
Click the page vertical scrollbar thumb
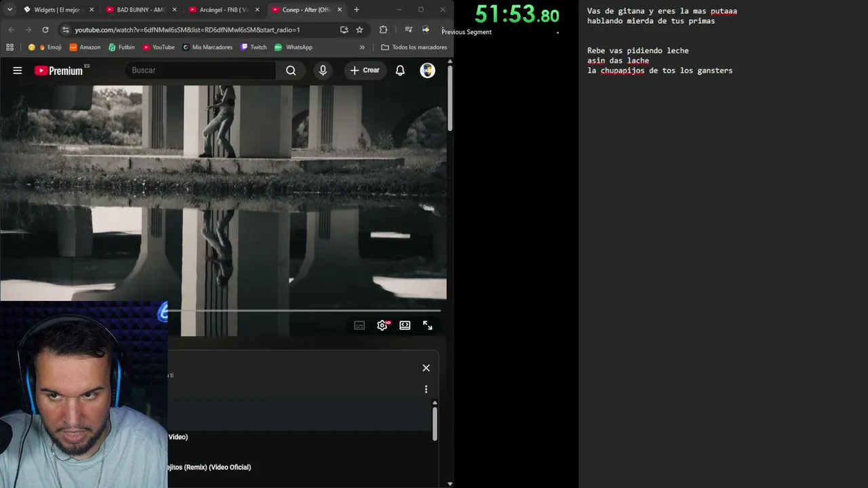click(x=450, y=98)
